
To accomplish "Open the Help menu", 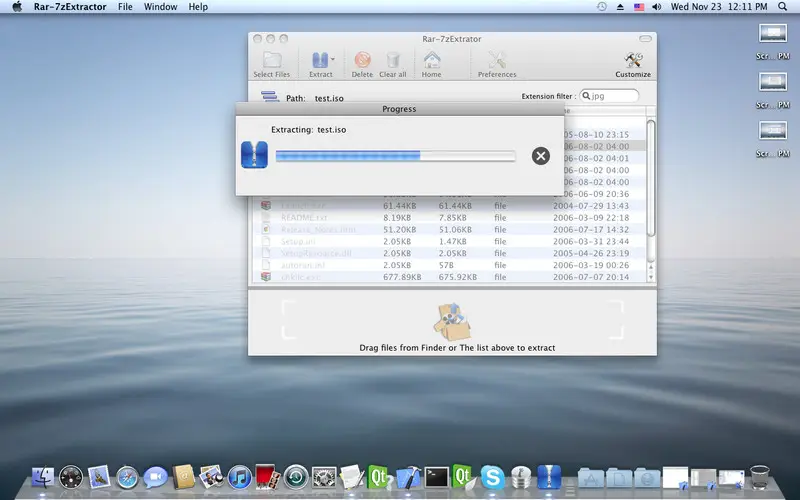I will 198,7.
